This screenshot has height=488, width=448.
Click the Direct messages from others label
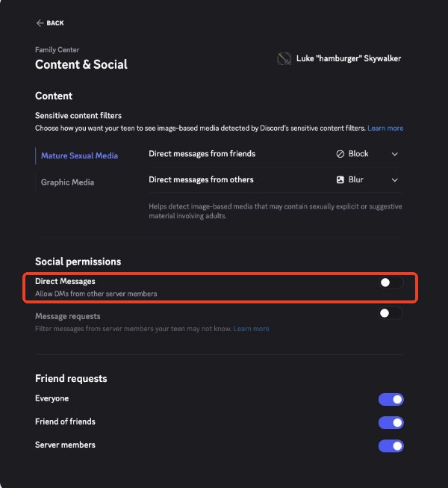tap(201, 180)
